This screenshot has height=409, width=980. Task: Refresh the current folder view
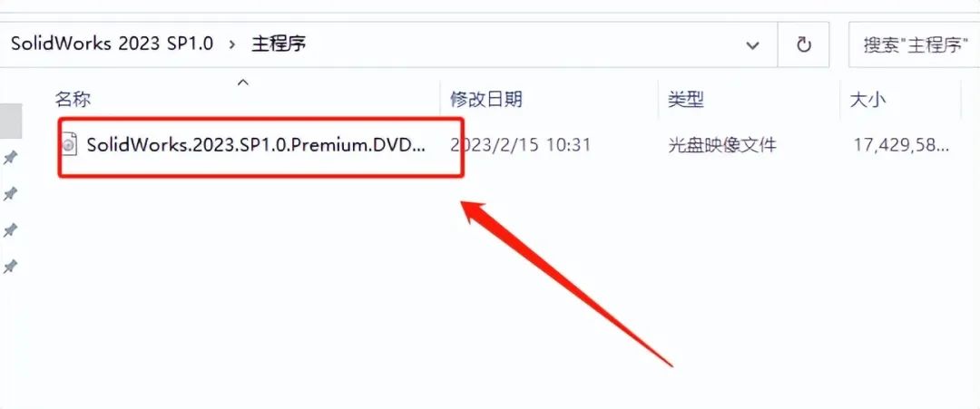pos(803,44)
